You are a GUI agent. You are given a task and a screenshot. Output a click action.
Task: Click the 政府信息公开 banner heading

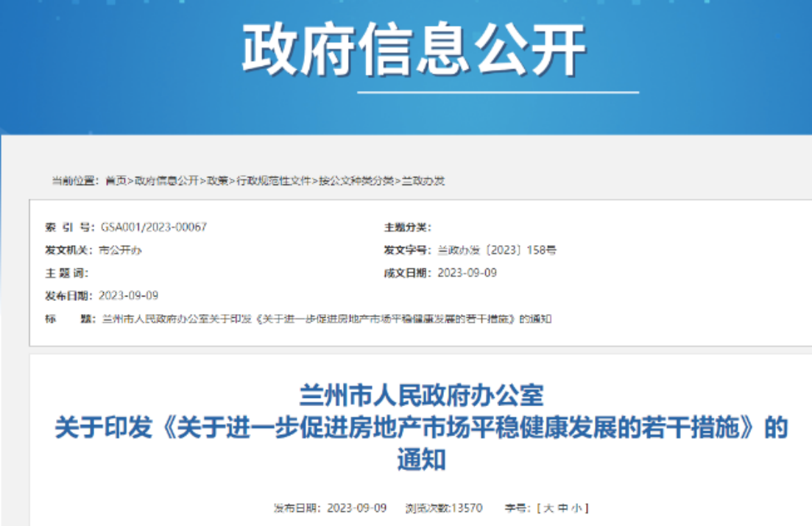[x=414, y=50]
